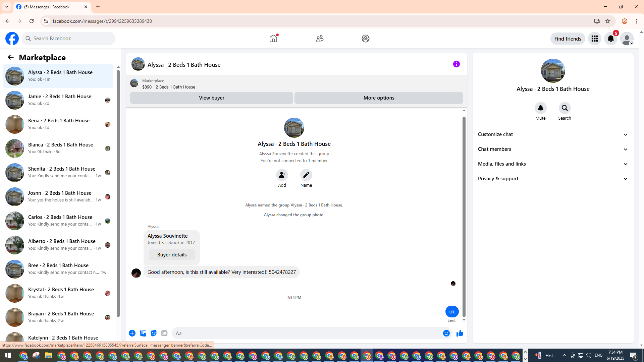Open Alyssa 2 Beds 1 Bath House chat
Viewport: 644px width, 362px height.
coord(58,76)
